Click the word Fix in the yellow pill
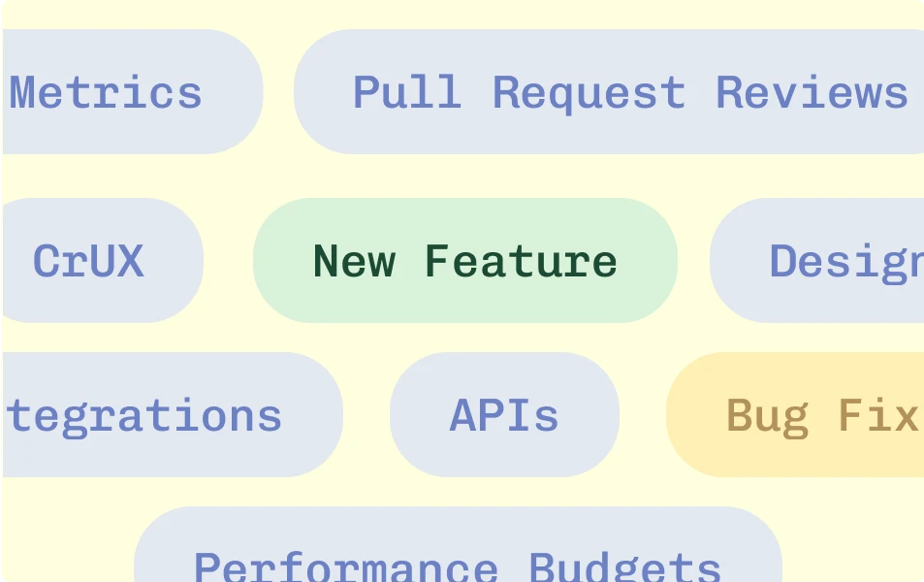Viewport: 924px width, 582px height. click(x=878, y=415)
